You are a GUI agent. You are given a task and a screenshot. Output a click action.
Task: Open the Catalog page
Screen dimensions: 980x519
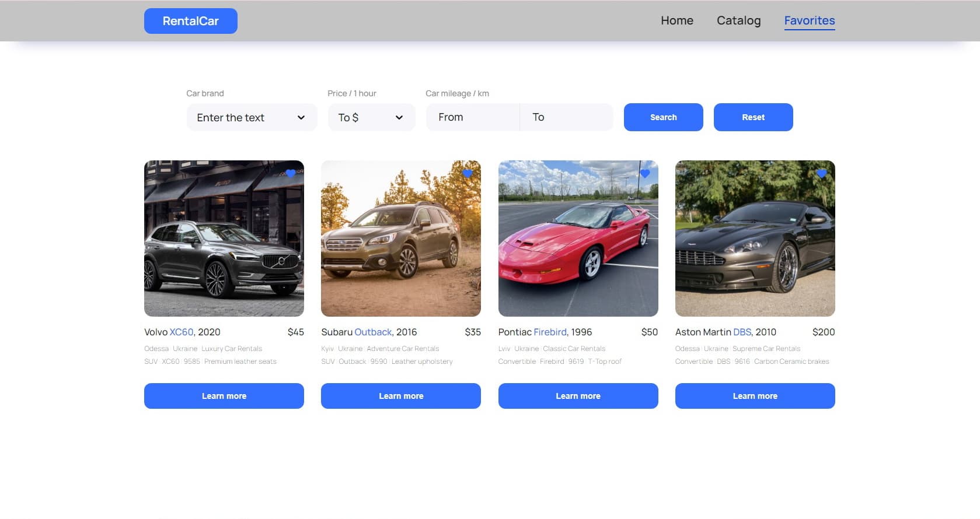[x=739, y=20]
